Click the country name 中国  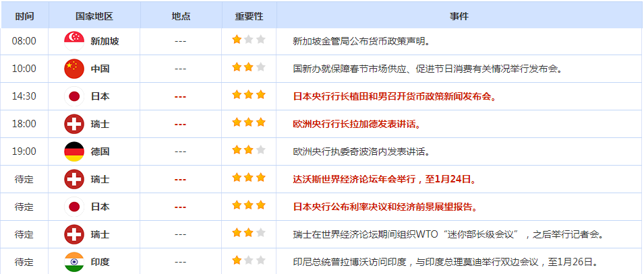tap(100, 69)
